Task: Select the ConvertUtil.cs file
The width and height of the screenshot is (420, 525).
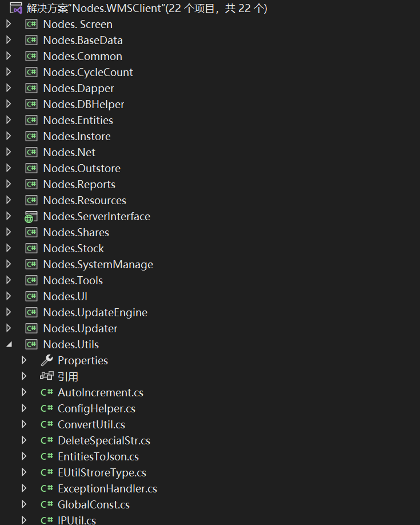Action: 91,424
